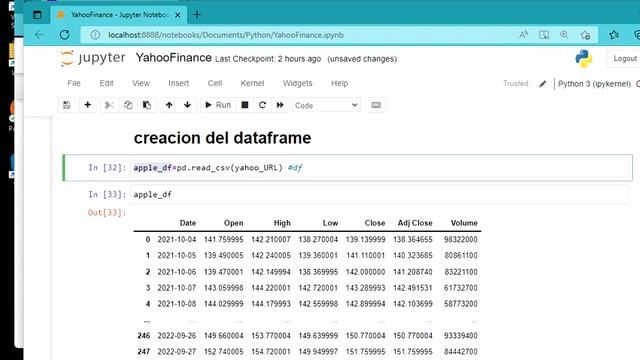Click the Jupyter logo
Viewport: 640px width, 360px height.
click(93, 58)
